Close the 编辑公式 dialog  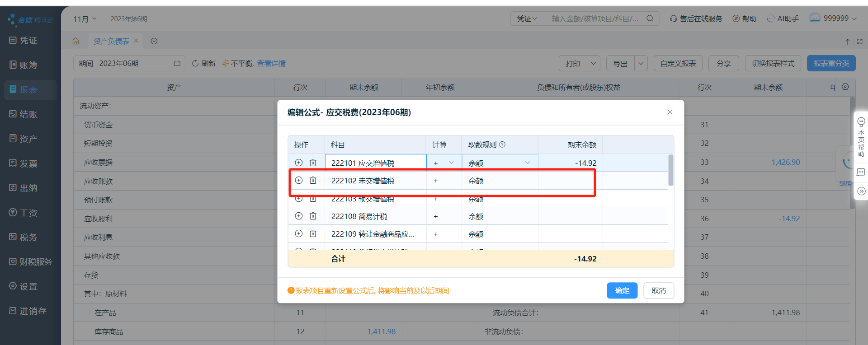670,112
